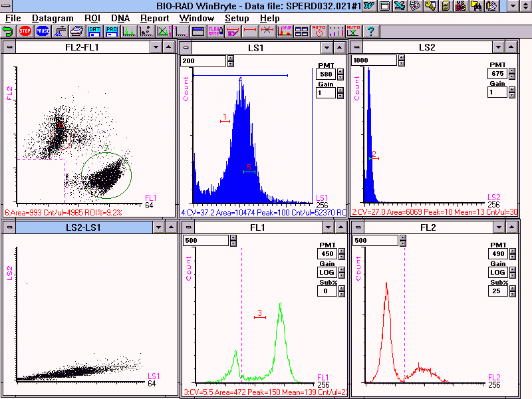This screenshot has height=399, width=532.
Task: Click the FL1 window down-arrow button
Action: pos(328,227)
